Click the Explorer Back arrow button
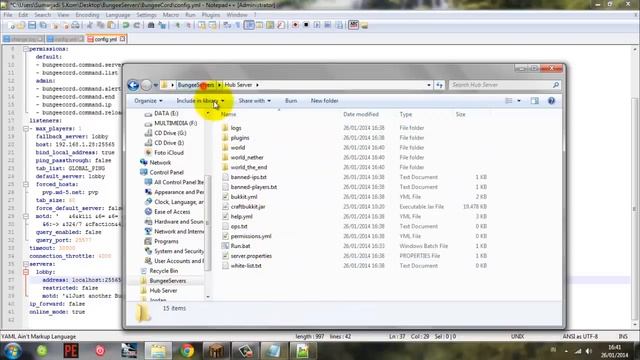 click(x=133, y=85)
